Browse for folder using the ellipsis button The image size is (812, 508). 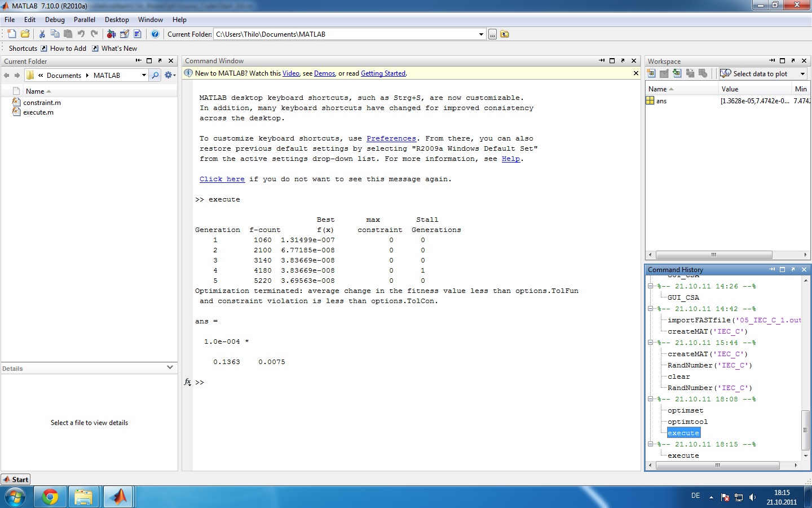pos(492,34)
